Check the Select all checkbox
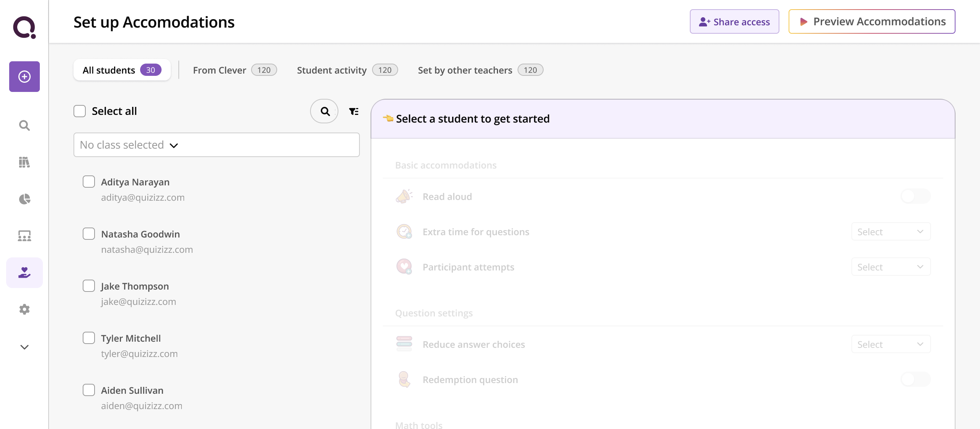The image size is (980, 429). [x=80, y=111]
